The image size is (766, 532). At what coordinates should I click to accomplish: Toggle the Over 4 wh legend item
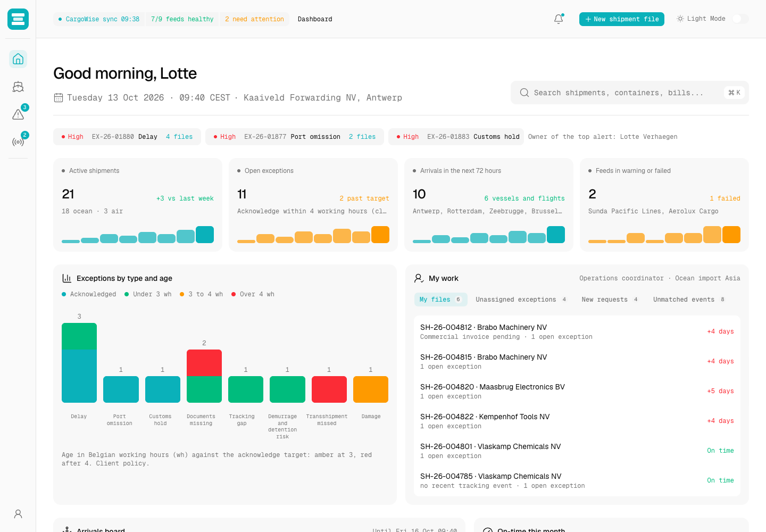click(253, 294)
